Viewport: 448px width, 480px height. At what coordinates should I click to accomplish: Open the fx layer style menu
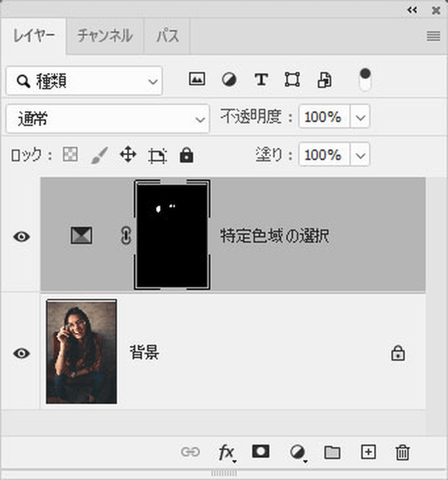pos(227,453)
